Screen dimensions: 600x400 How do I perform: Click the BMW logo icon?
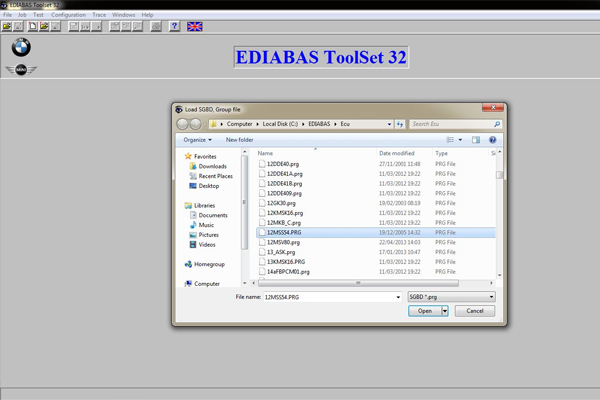tap(21, 47)
